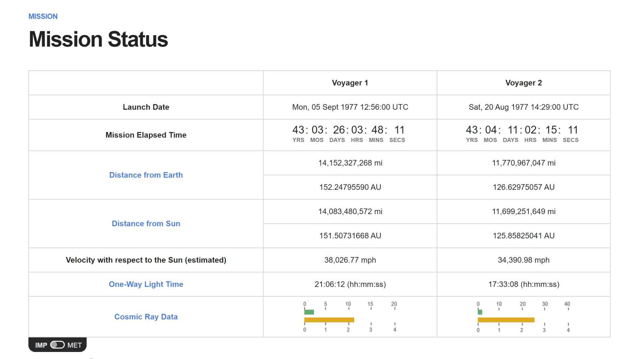This screenshot has height=359, width=644.
Task: Click the 17:33:08 light time value
Action: pos(524,285)
